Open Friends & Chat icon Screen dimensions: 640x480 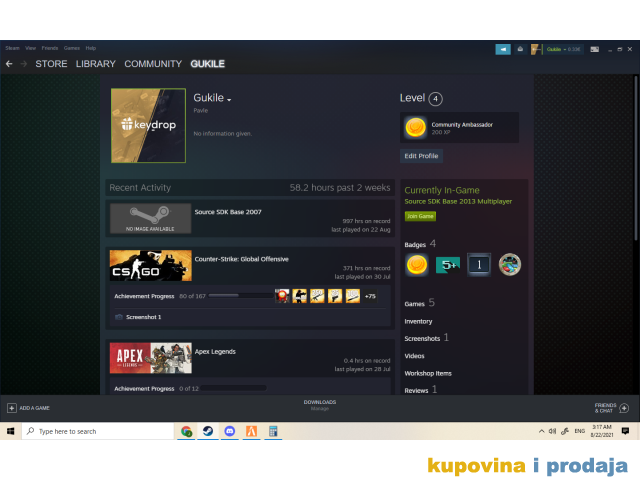click(624, 408)
